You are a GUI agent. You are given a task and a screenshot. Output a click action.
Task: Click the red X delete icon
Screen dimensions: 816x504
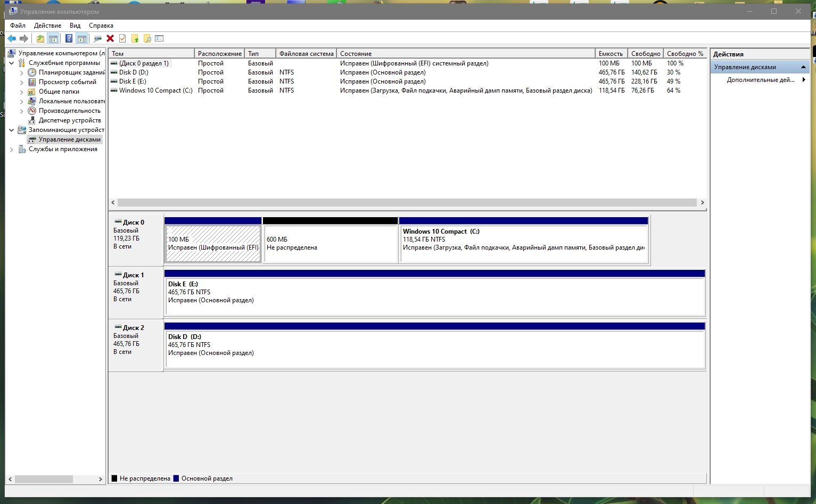[x=110, y=38]
